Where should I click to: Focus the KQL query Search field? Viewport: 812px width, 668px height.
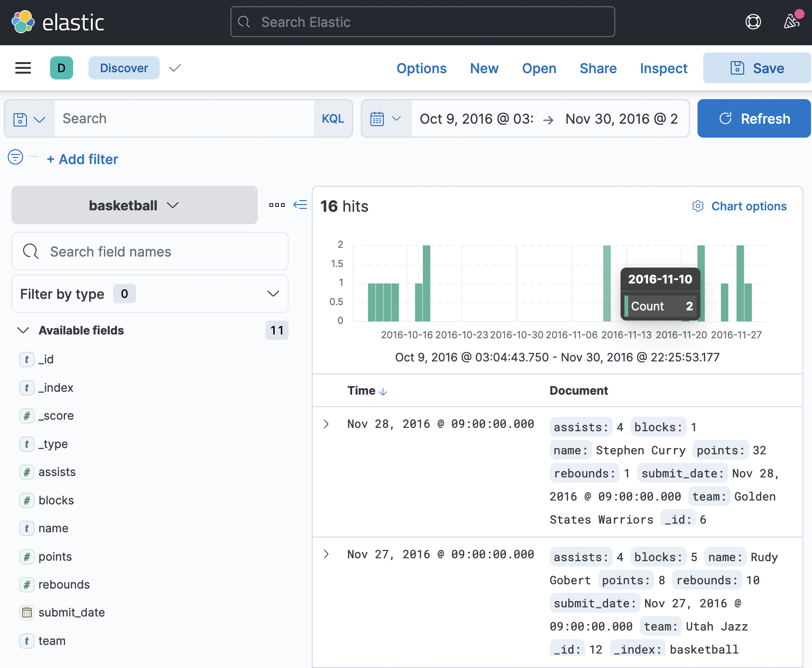pyautogui.click(x=185, y=118)
